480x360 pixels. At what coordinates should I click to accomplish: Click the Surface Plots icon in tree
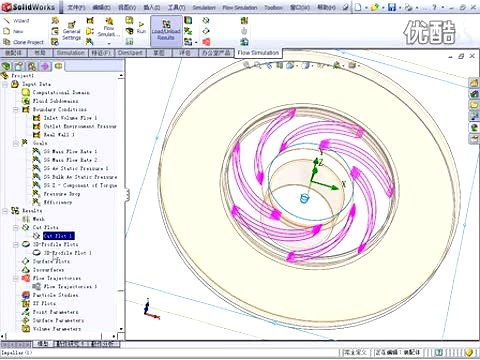coord(26,261)
